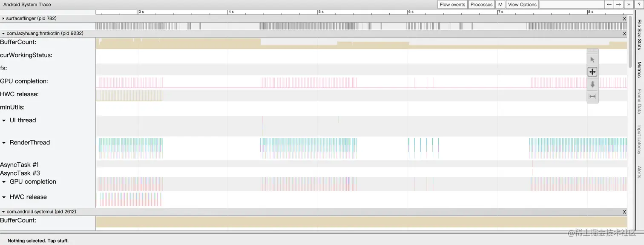Screen dimensions: 644x245
Task: Click the vertical scrollbar thumb
Action: point(630,41)
